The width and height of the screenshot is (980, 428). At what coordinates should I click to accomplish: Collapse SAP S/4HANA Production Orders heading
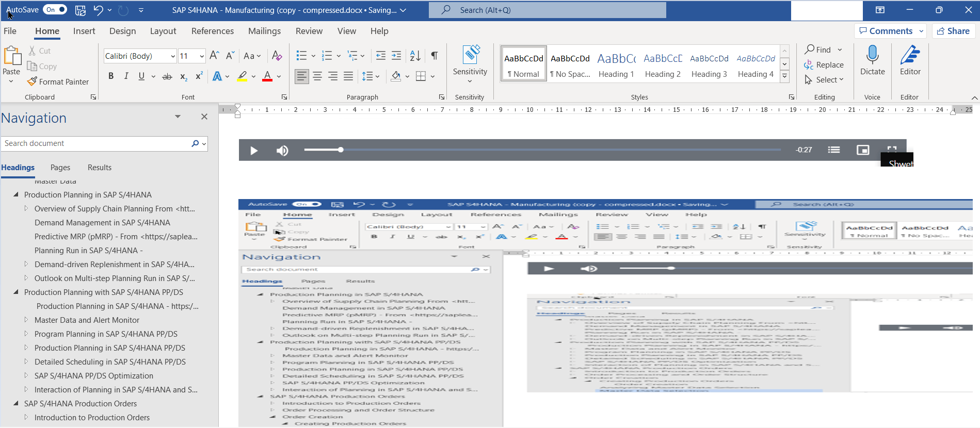click(x=16, y=403)
